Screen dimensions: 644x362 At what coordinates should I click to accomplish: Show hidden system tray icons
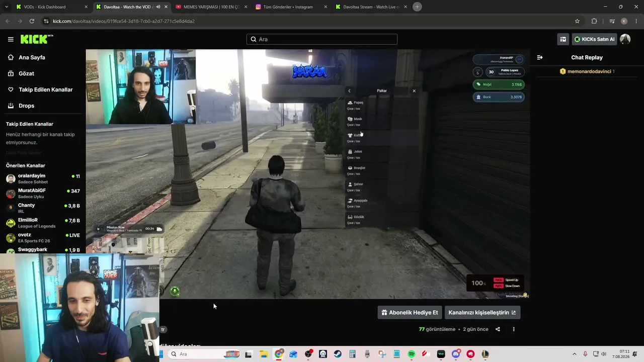(574, 354)
